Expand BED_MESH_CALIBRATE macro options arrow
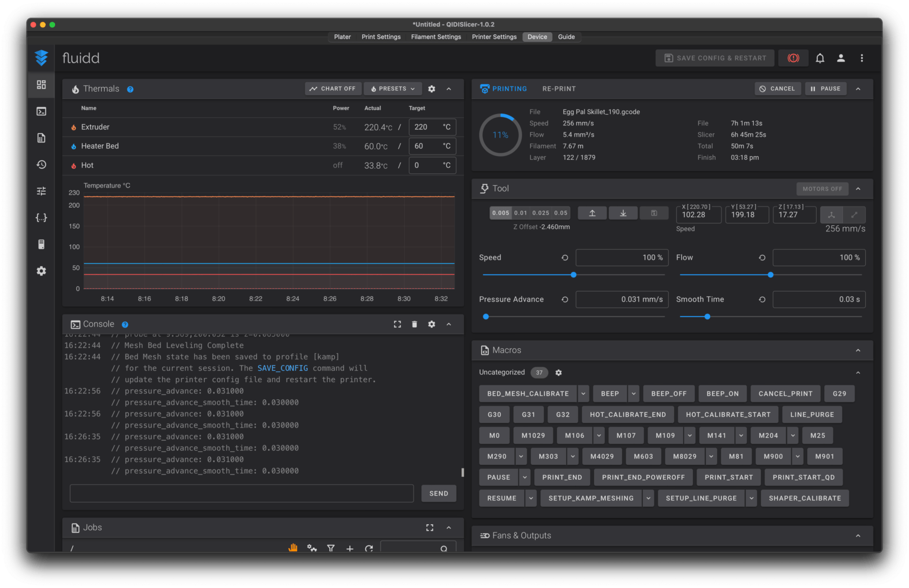 [584, 393]
